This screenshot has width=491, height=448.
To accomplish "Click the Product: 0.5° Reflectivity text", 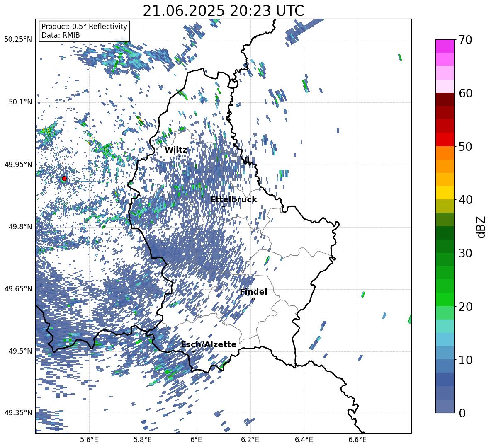I will coord(84,27).
